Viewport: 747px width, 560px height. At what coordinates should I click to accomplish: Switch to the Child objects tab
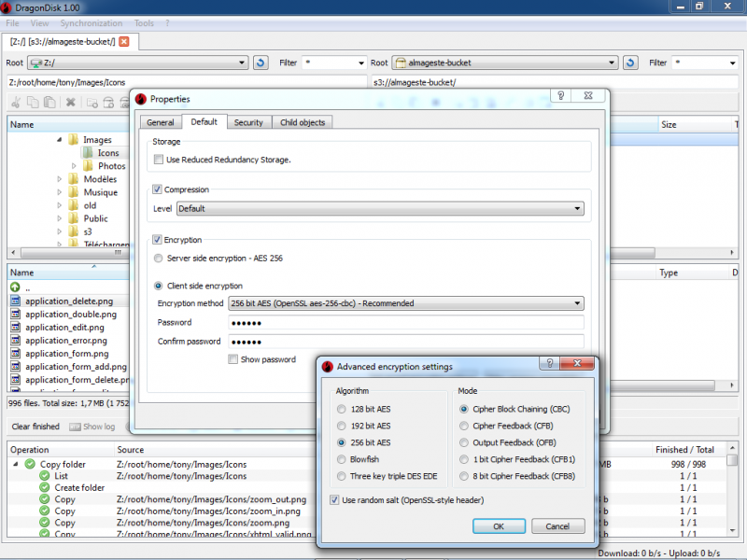[x=302, y=122]
